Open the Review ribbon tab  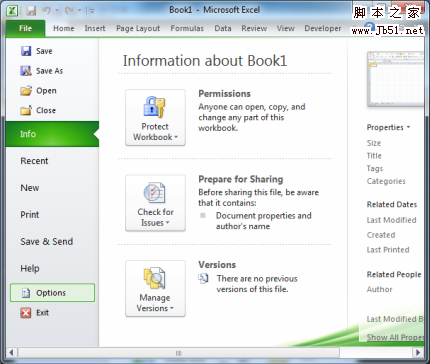pyautogui.click(x=254, y=28)
